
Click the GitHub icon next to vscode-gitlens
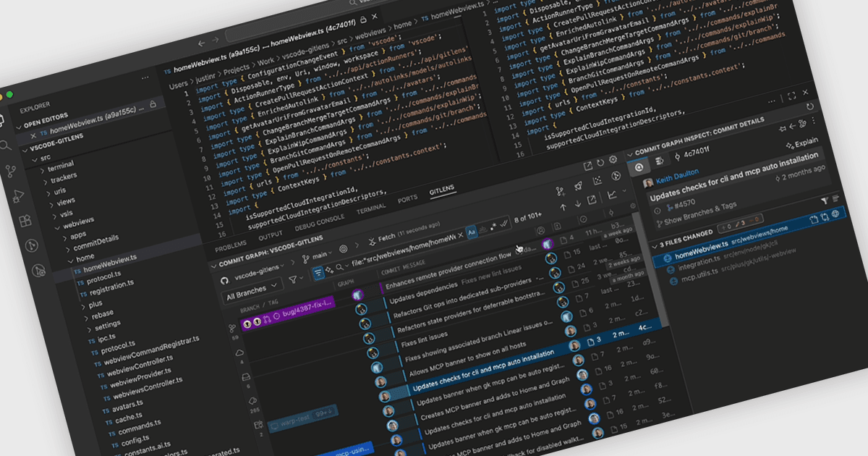pyautogui.click(x=224, y=279)
